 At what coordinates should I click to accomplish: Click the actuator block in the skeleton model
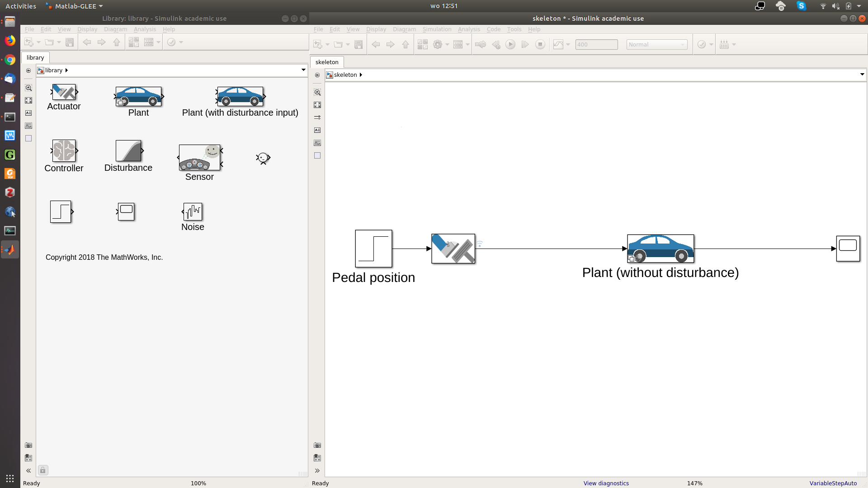tap(453, 249)
